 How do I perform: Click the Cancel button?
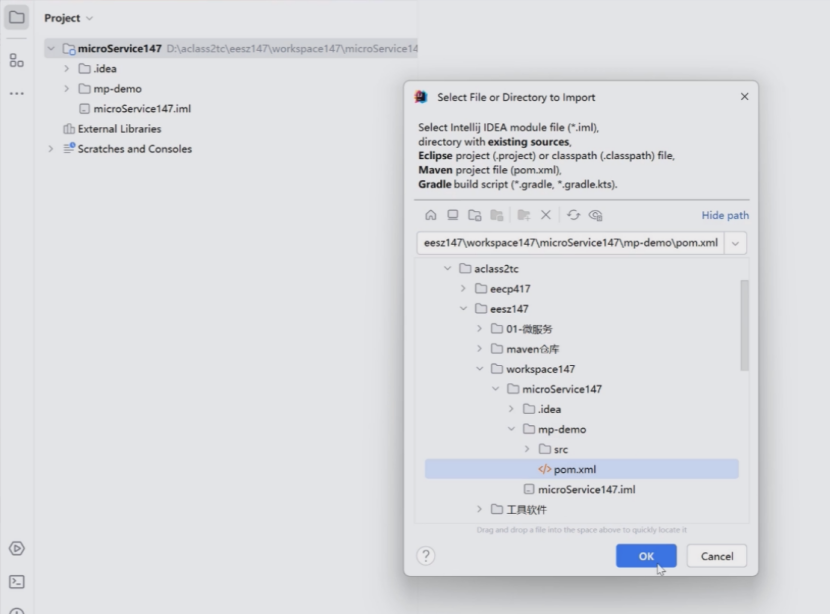pos(717,556)
